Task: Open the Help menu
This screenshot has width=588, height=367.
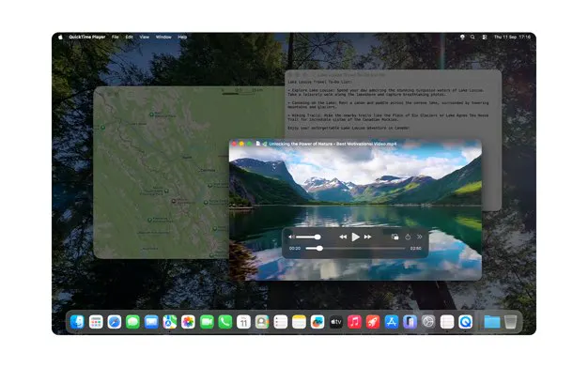Action: click(x=182, y=38)
